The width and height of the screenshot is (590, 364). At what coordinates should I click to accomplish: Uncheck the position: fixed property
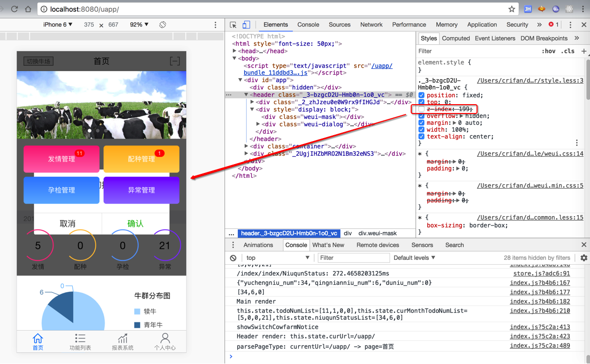[x=421, y=95]
